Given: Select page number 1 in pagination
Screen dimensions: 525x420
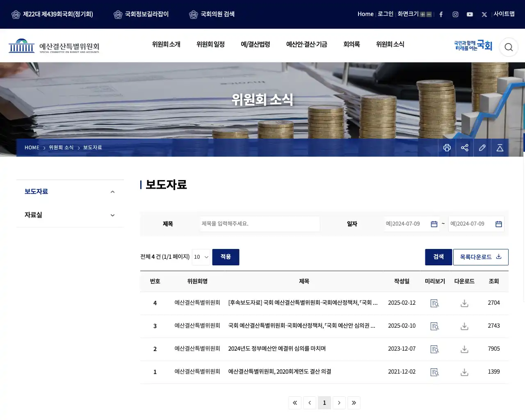Looking at the screenshot, I should coord(324,403).
